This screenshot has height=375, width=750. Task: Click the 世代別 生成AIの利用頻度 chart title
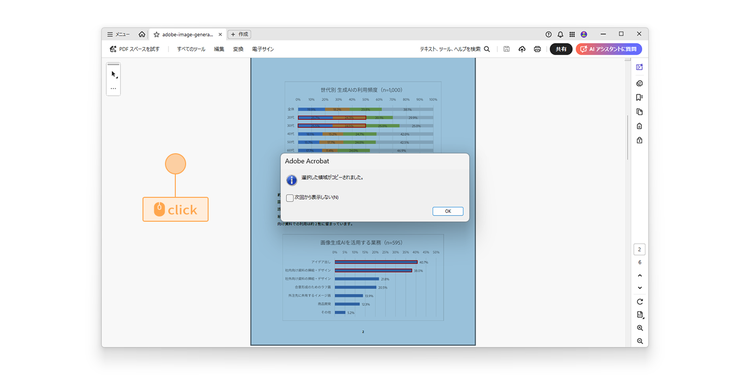pyautogui.click(x=362, y=89)
